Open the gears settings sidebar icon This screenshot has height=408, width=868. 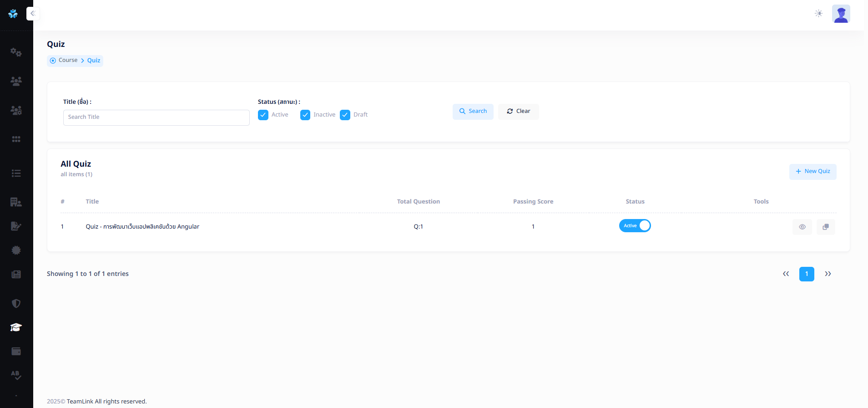click(16, 52)
